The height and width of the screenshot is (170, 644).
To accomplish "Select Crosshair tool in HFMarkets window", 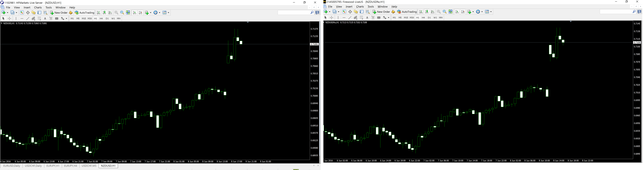I will [x=10, y=18].
